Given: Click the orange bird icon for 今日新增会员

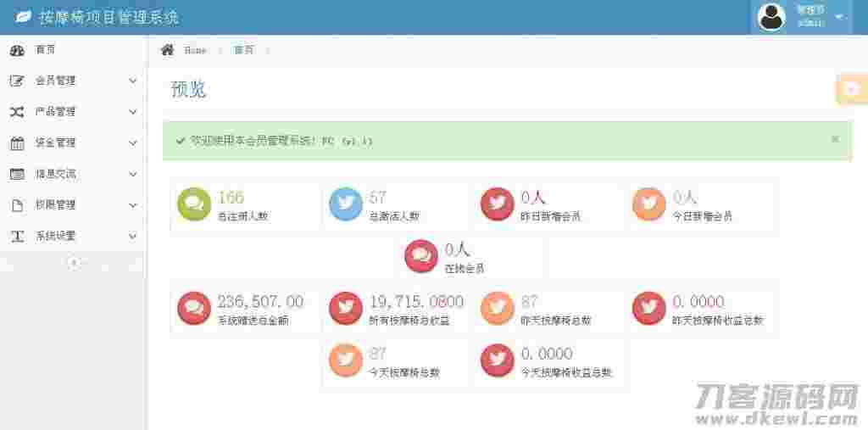Looking at the screenshot, I should click(x=648, y=204).
